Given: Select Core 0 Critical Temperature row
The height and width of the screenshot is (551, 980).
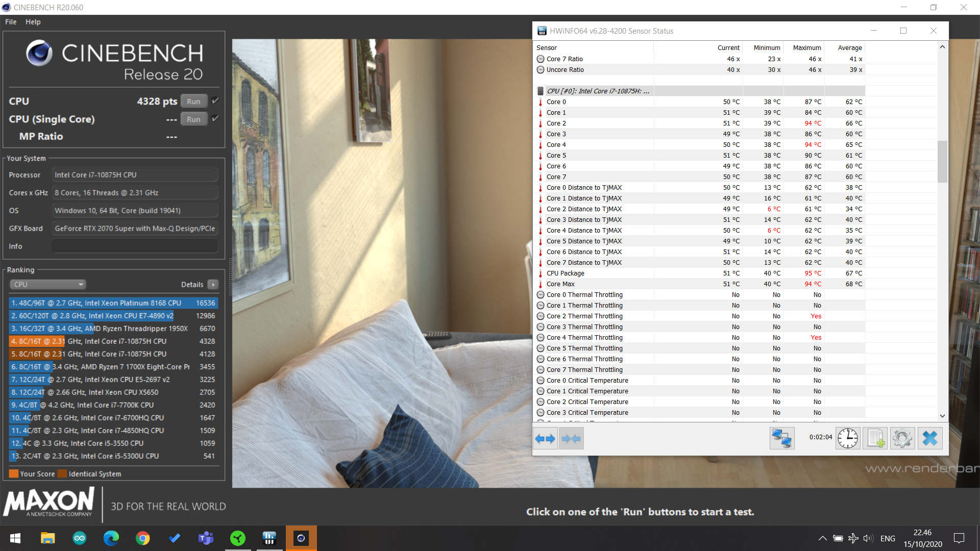Looking at the screenshot, I should point(700,381).
